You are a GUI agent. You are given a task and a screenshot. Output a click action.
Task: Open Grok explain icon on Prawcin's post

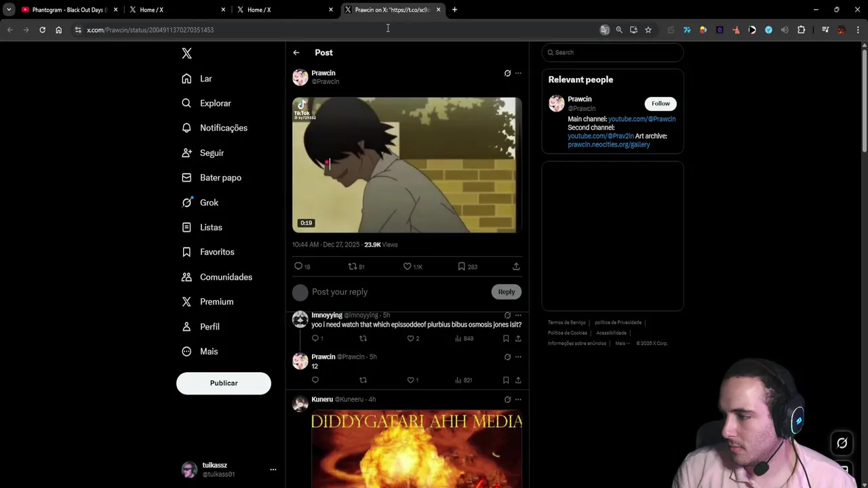[507, 73]
